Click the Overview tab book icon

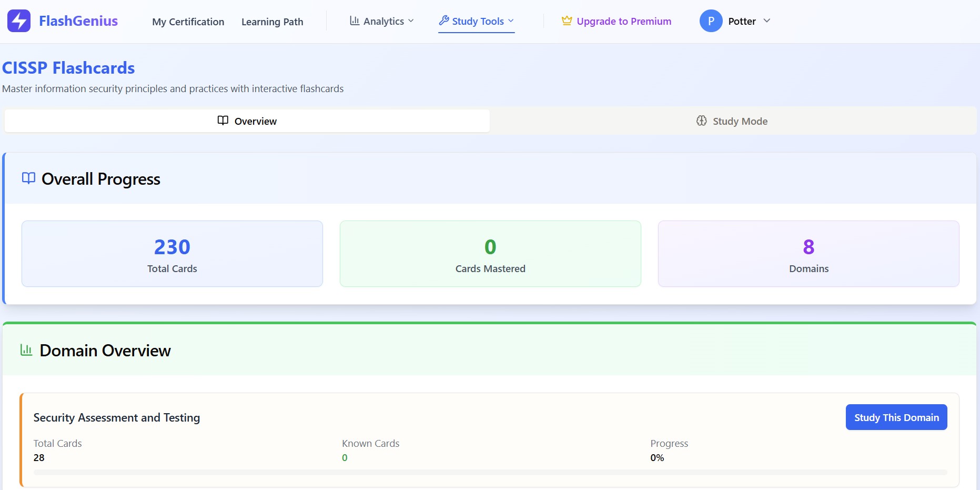point(223,121)
